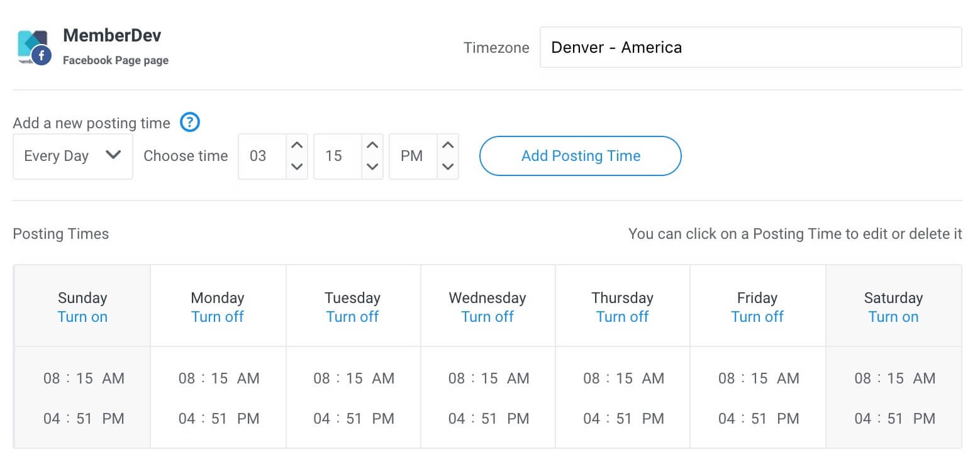
Task: Click the MemberDev Facebook page avatar
Action: pyautogui.click(x=34, y=47)
